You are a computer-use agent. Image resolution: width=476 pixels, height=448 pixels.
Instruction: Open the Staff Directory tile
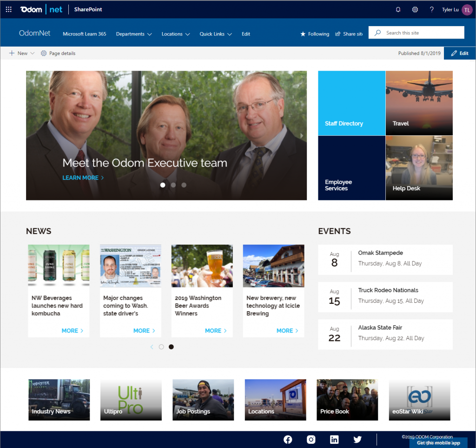click(351, 103)
